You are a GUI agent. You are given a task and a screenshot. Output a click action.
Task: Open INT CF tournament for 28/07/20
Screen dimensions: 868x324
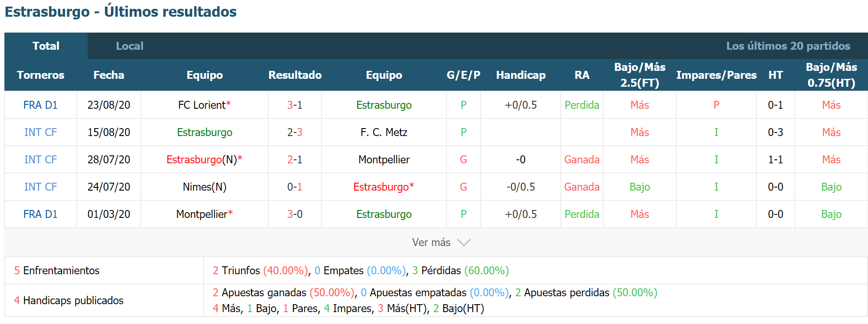[41, 159]
